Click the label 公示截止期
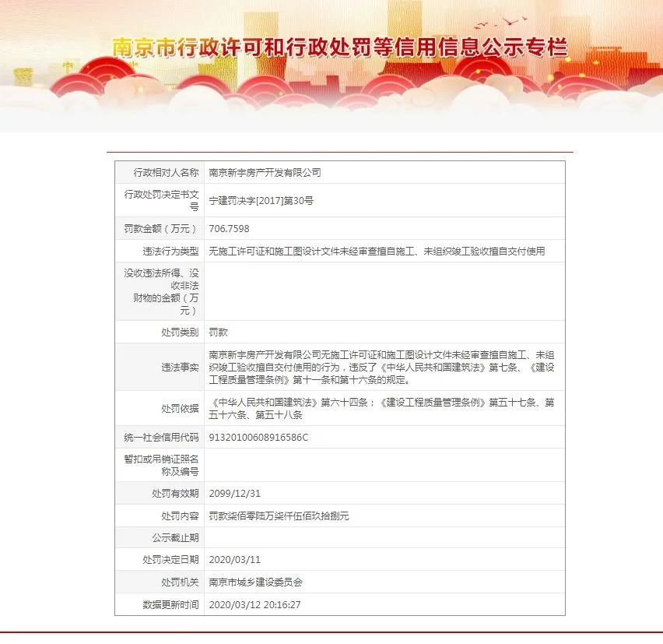663x644 pixels. tap(175, 538)
